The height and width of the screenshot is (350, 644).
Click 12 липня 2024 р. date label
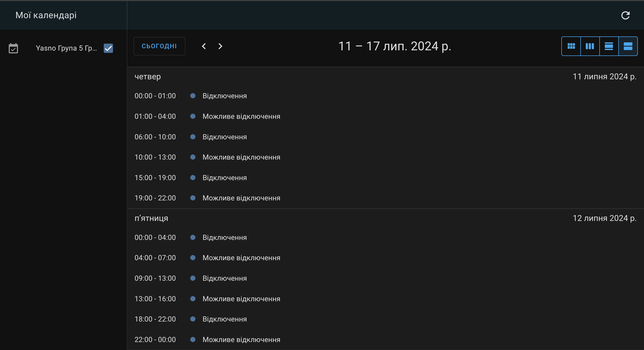click(x=604, y=218)
